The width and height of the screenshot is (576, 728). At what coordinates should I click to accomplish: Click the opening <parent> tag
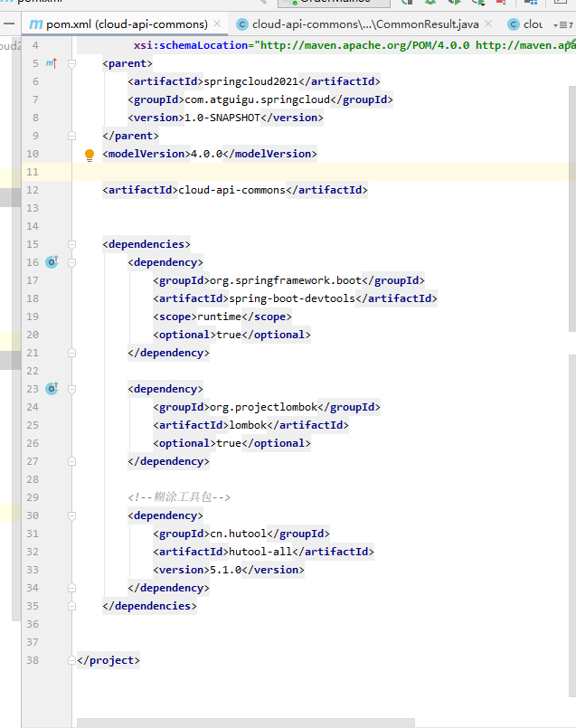point(127,63)
